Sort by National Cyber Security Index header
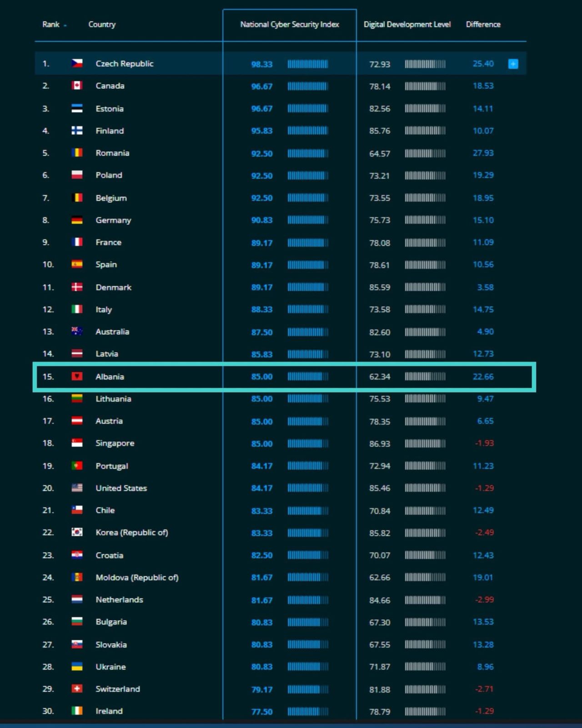582x728 pixels. point(289,25)
